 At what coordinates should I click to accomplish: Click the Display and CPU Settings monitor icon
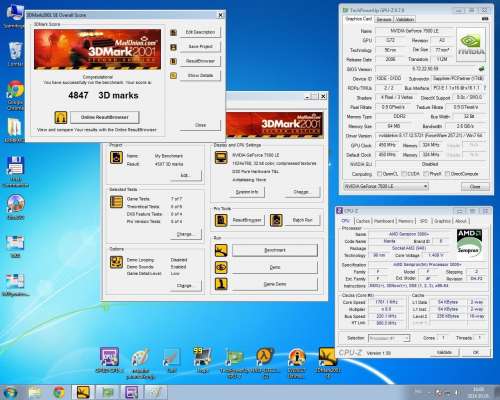221,157
